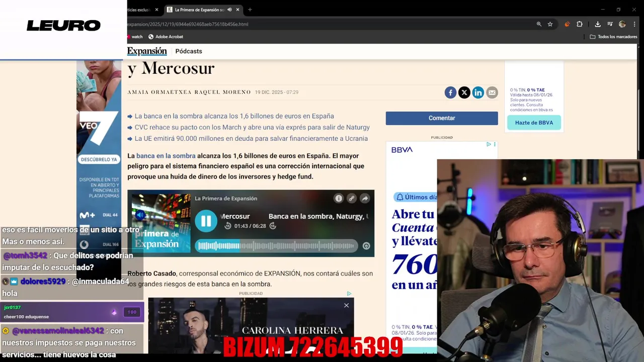Rewind podcast 15 seconds
This screenshot has width=644, height=362.
coord(228,226)
